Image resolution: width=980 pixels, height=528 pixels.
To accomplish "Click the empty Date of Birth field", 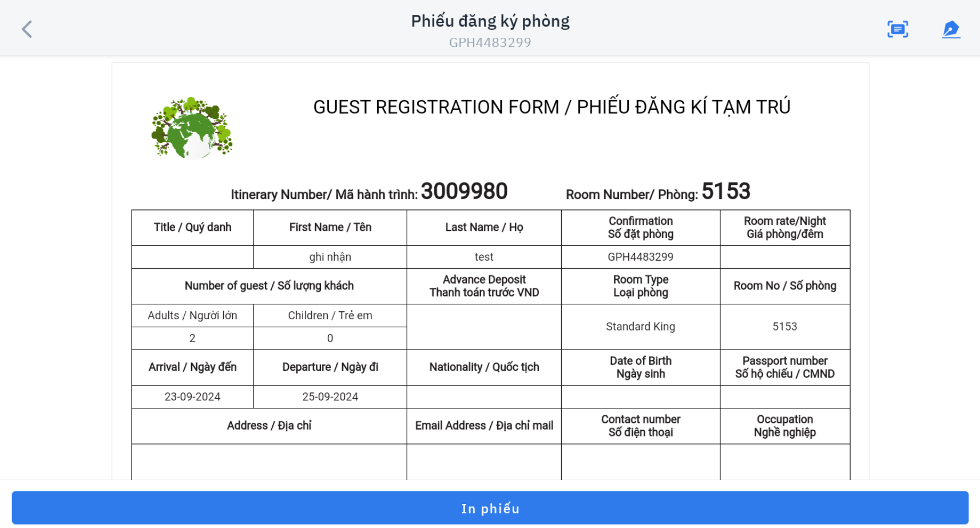I will [x=640, y=397].
